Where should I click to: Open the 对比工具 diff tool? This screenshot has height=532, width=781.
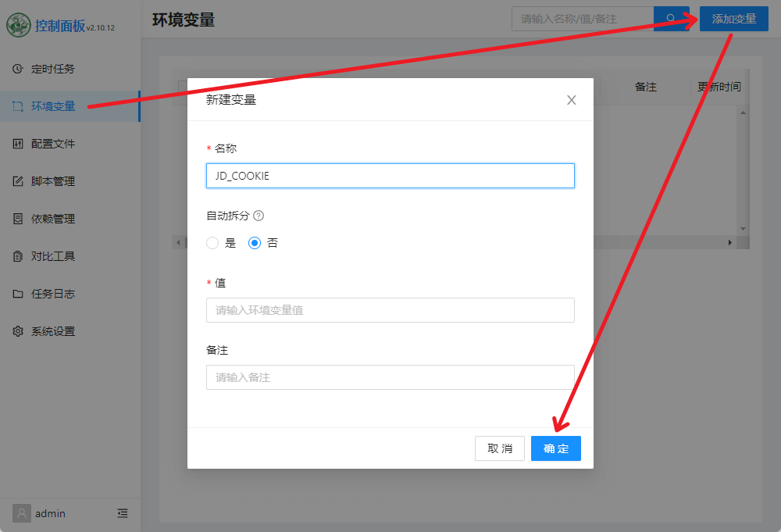[52, 256]
